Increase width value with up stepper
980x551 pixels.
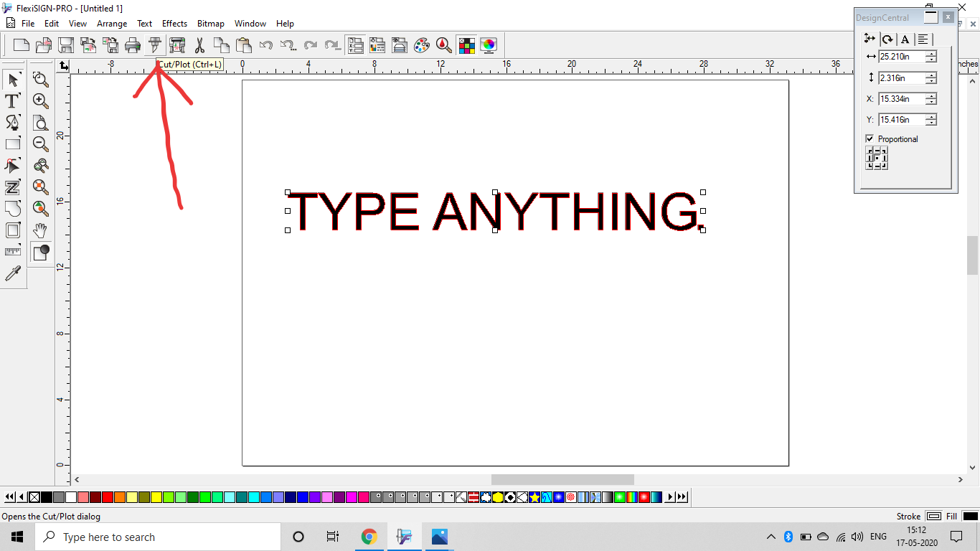[x=931, y=54]
